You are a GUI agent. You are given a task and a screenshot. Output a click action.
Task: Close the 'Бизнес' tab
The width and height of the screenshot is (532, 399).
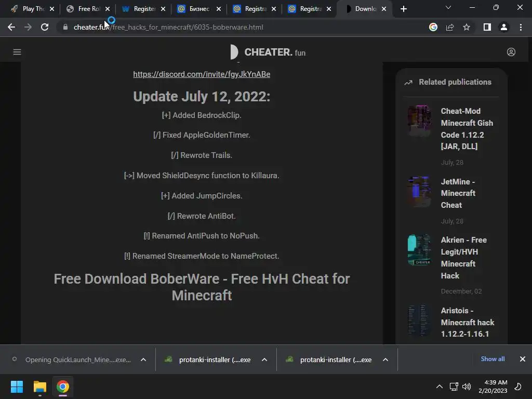point(219,9)
